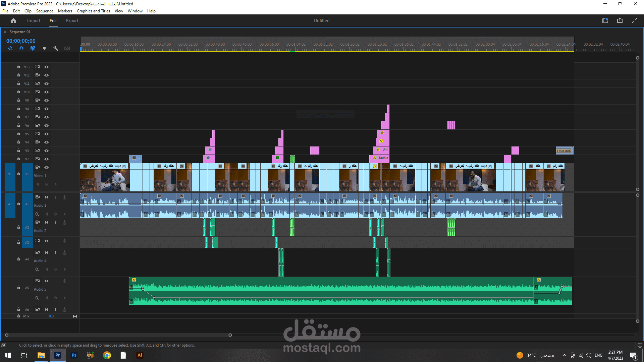The height and width of the screenshot is (362, 644).
Task: Hide the Video 1 track output
Action: (47, 167)
